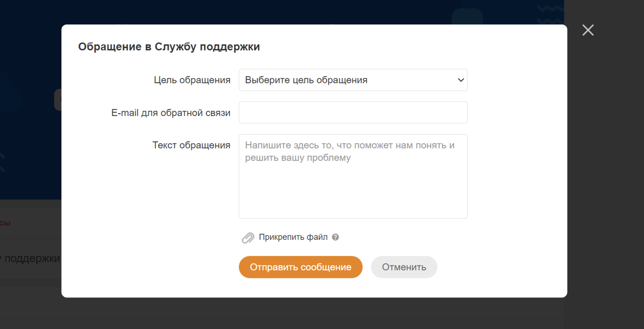Open the 'Выберите цель обращения' dropdown
The image size is (644, 329).
pyautogui.click(x=353, y=80)
